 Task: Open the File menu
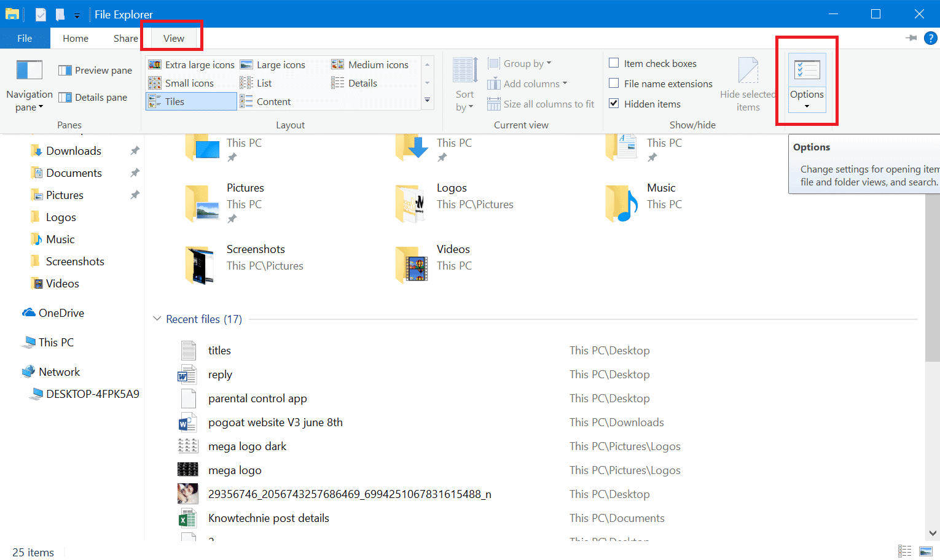tap(25, 38)
